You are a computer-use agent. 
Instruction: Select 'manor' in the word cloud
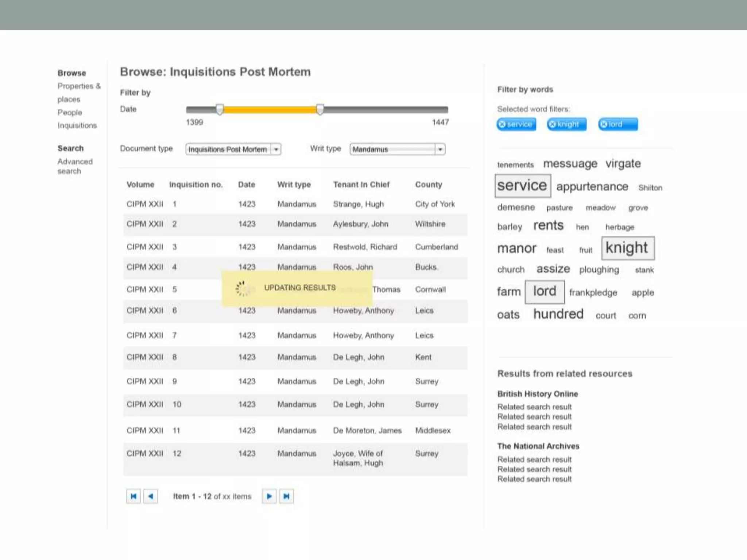[516, 248]
